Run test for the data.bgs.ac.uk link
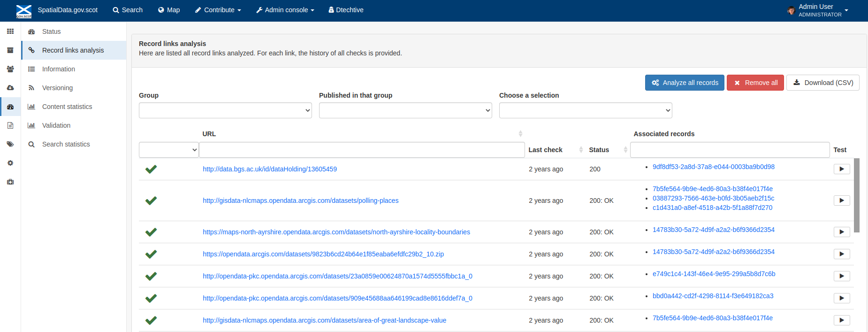Image resolution: width=868 pixels, height=332 pixels. pyautogui.click(x=842, y=169)
